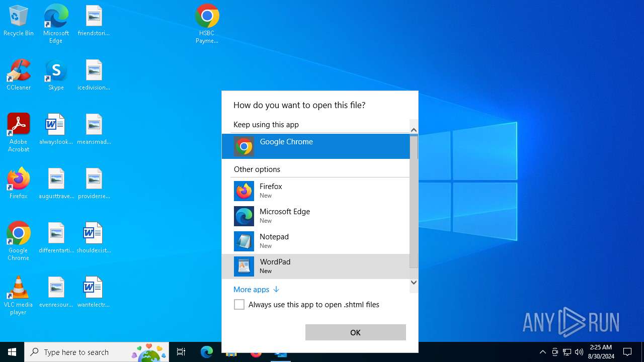Select the differentarti... file icon
The height and width of the screenshot is (362, 644).
pyautogui.click(x=56, y=238)
